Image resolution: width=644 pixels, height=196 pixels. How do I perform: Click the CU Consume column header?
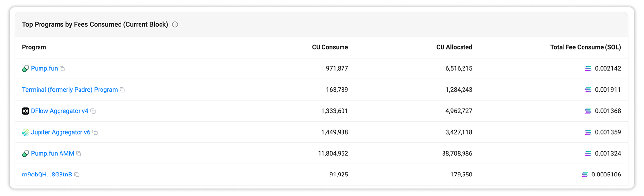(x=330, y=47)
